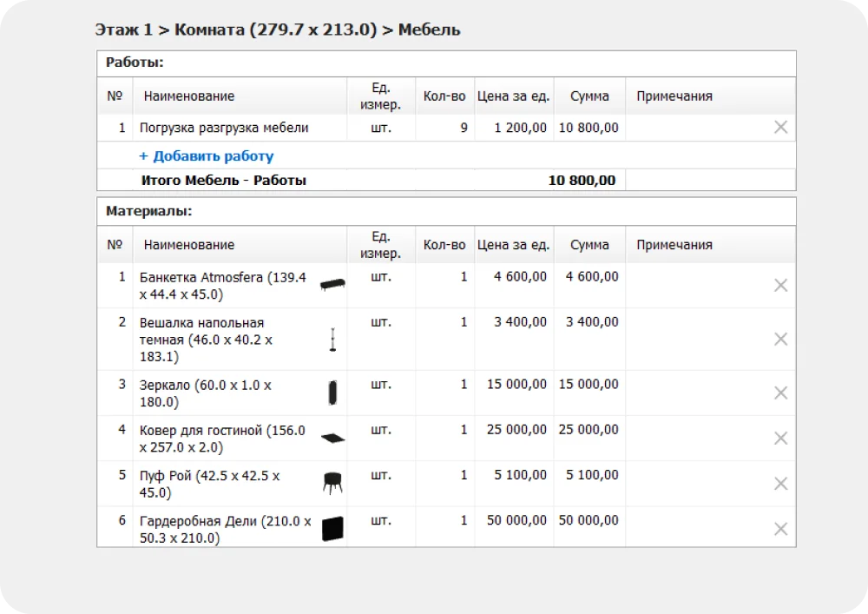Click the floor hanger thumbnail image
The height and width of the screenshot is (614, 868).
tap(332, 340)
